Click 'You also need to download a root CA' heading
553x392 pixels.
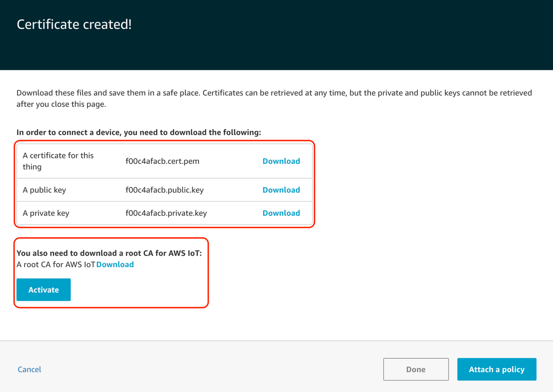click(109, 253)
